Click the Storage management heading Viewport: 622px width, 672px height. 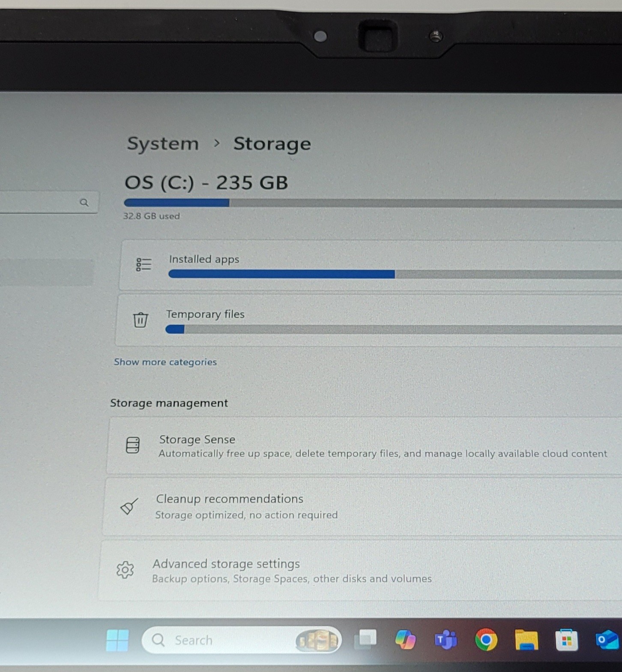tap(169, 403)
